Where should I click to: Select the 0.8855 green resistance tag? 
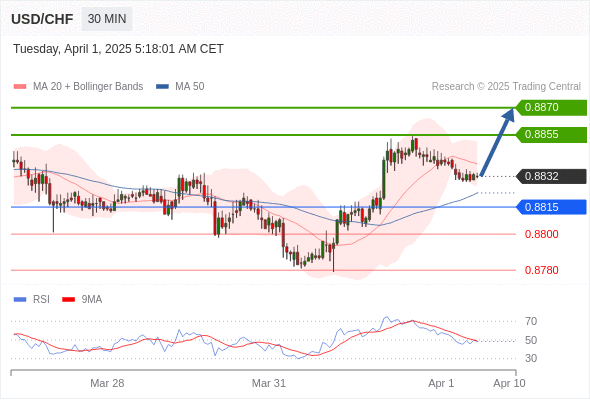(x=551, y=135)
